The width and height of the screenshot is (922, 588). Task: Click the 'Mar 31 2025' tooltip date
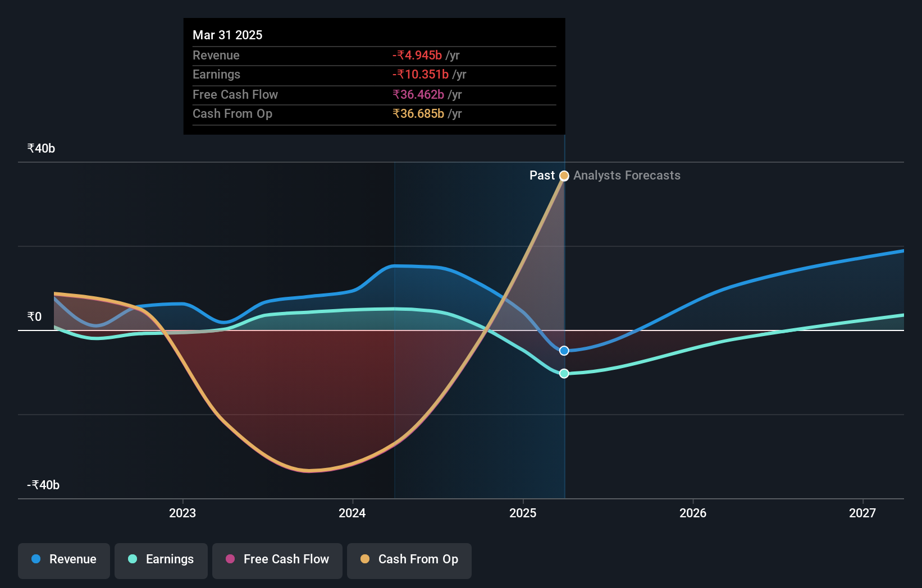[x=227, y=35]
